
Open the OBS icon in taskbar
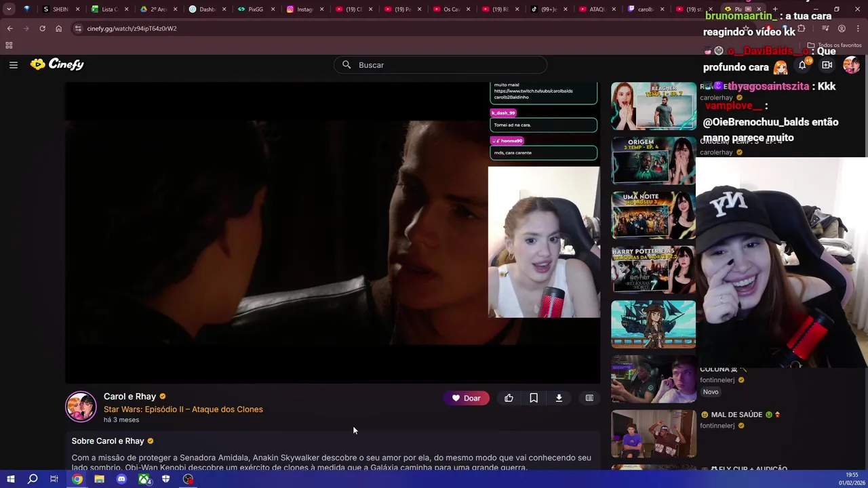(x=189, y=479)
